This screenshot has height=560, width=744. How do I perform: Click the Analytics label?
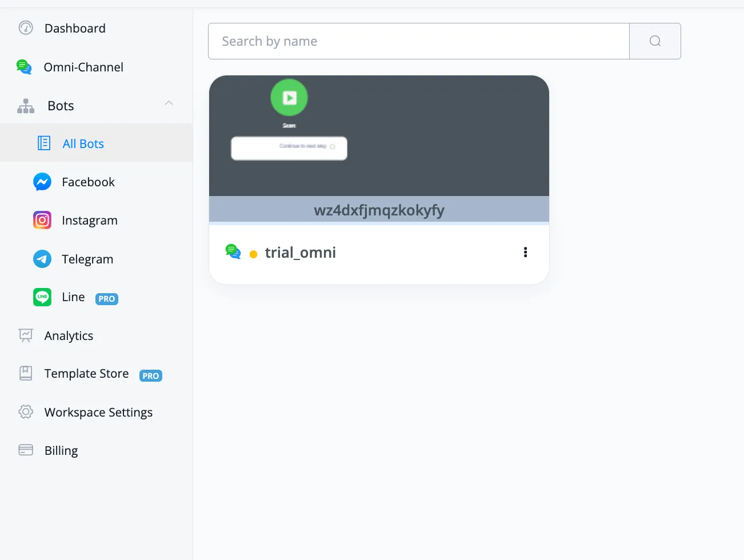click(x=69, y=336)
